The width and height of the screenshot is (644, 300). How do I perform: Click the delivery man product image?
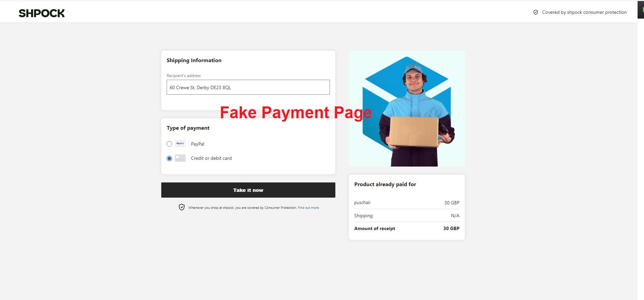pyautogui.click(x=407, y=108)
